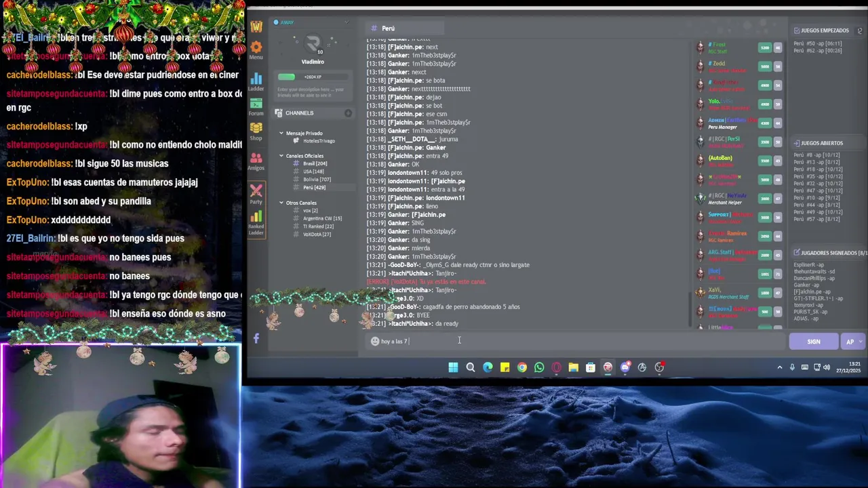Open Microsoft Edge from taskbar

coord(488,367)
